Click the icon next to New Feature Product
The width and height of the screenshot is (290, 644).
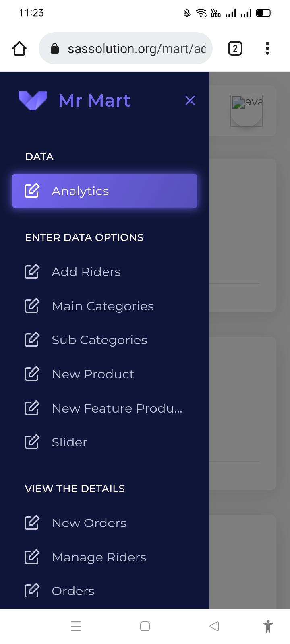click(32, 408)
